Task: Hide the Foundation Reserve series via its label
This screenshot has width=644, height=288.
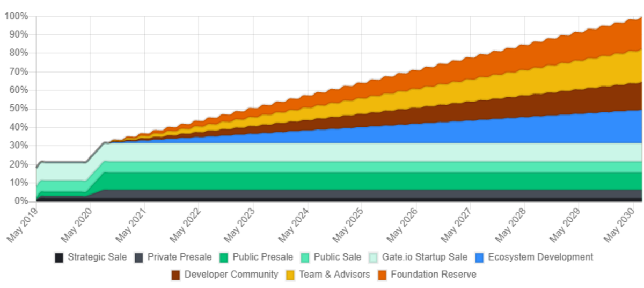Action: [434, 275]
